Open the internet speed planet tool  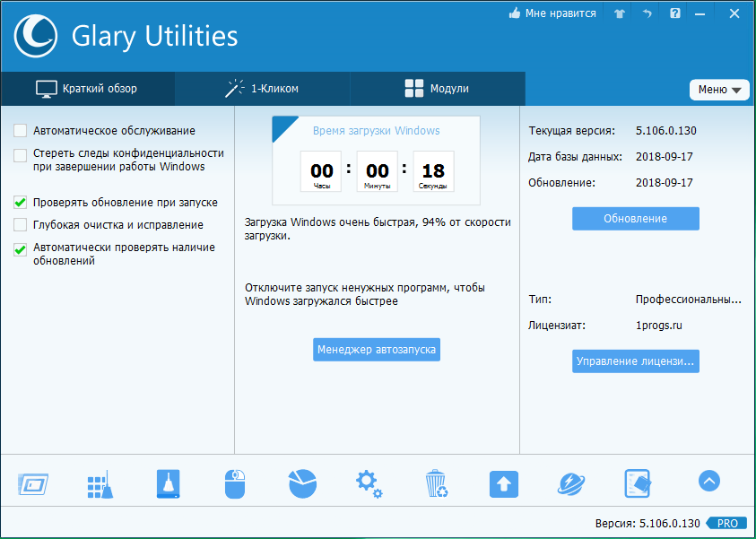[x=570, y=482]
